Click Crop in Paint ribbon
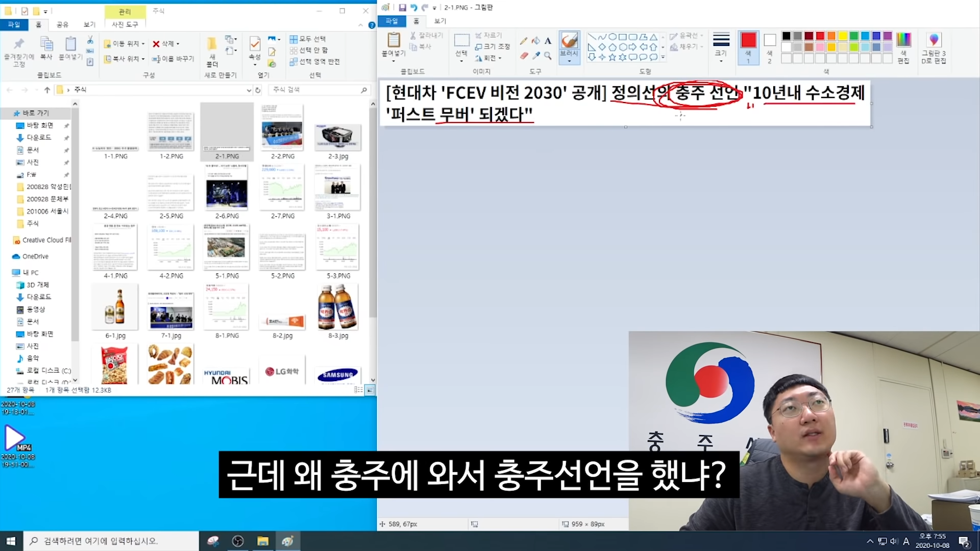Viewport: 980px width, 551px height. [488, 35]
